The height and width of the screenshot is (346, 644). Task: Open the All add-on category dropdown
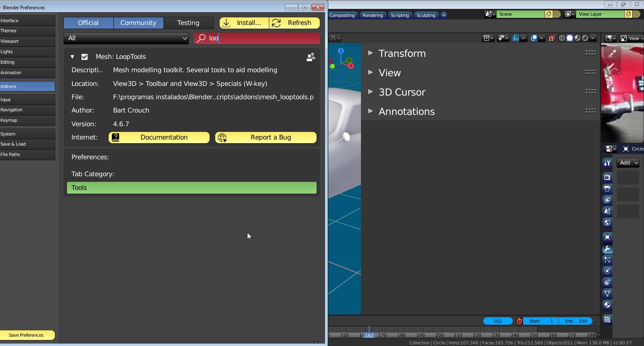click(126, 38)
